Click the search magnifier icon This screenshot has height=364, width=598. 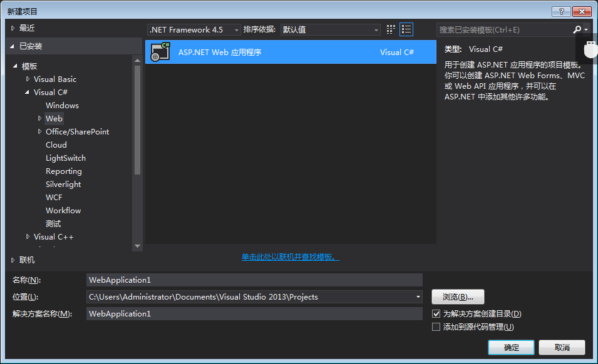point(577,29)
